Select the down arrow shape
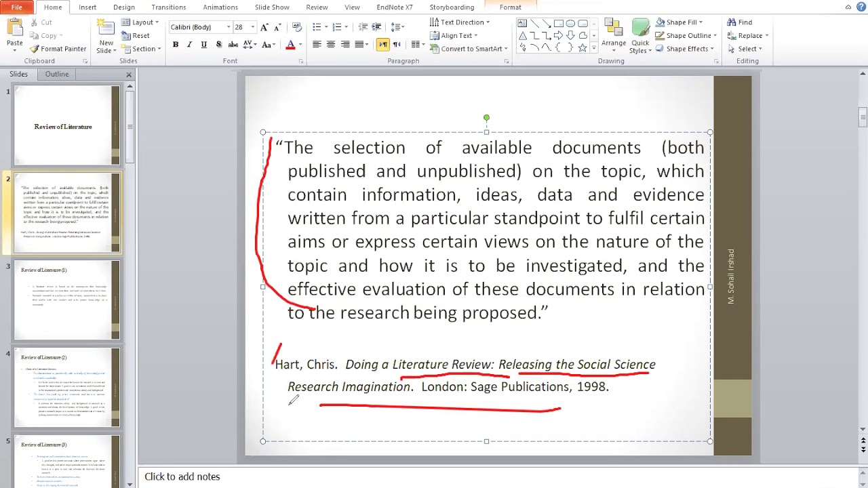868x488 pixels. (570, 36)
